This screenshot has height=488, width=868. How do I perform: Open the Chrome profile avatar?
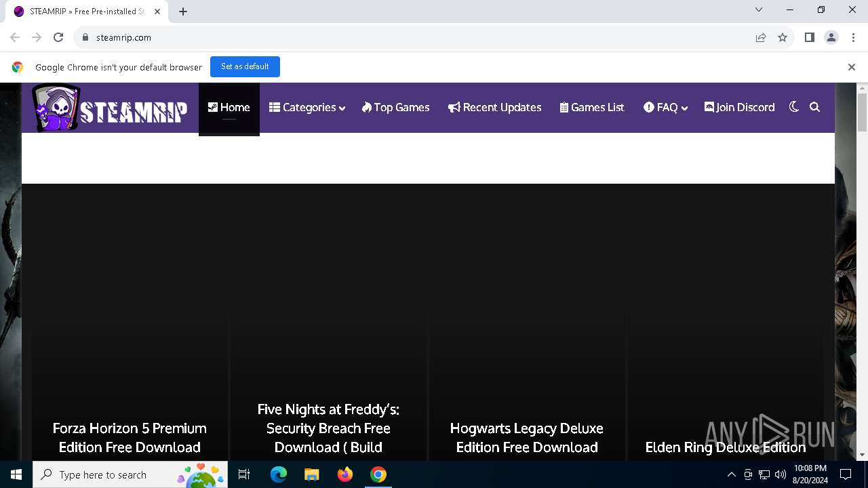(831, 37)
